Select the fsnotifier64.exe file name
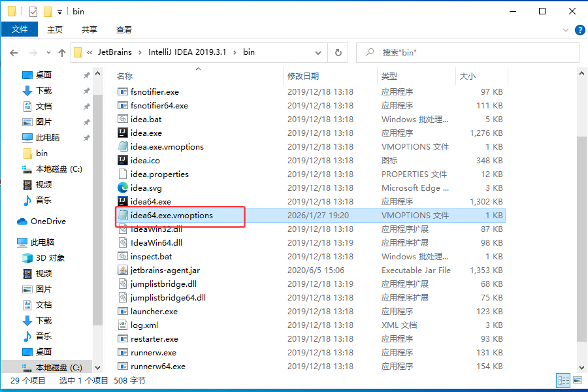588x392 pixels. click(x=159, y=106)
